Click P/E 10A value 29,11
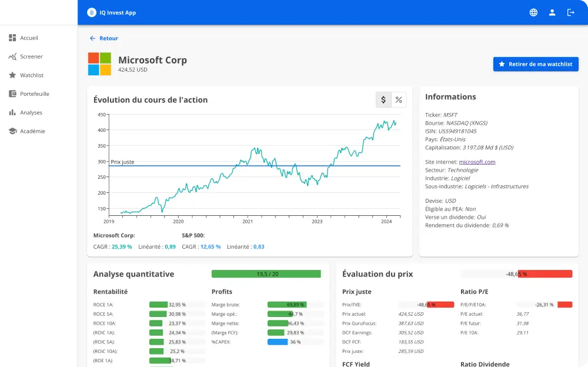Image resolution: width=588 pixels, height=367 pixels. click(523, 332)
